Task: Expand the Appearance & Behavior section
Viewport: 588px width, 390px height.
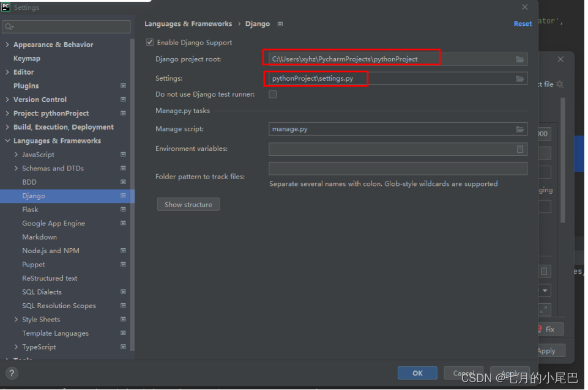Action: click(7, 45)
